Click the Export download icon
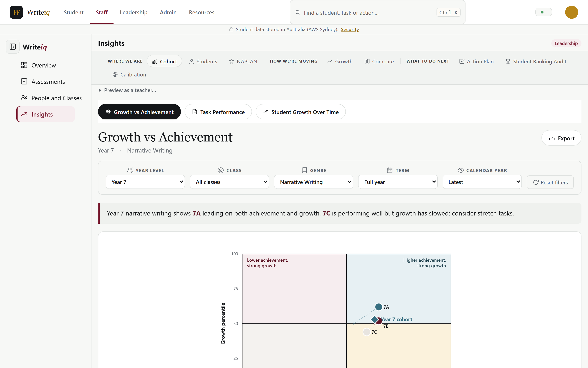 552,138
